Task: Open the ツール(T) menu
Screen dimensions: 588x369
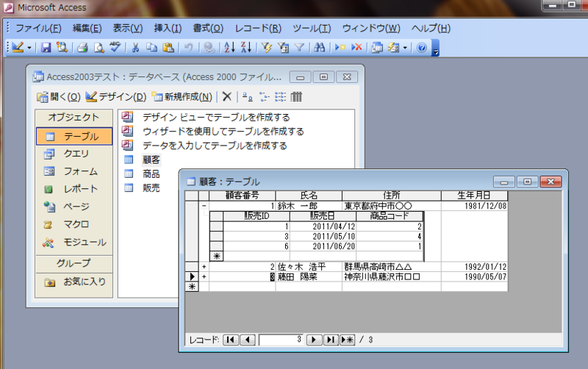Action: click(312, 28)
